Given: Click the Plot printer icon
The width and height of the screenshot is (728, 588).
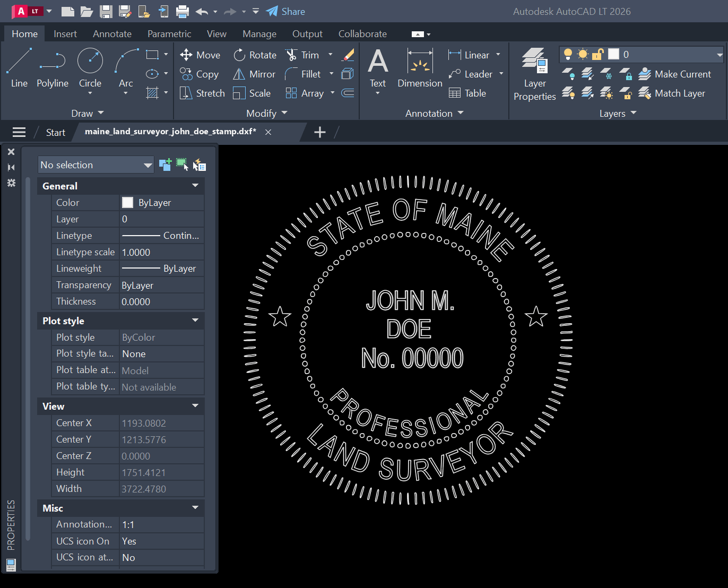Looking at the screenshot, I should point(182,11).
